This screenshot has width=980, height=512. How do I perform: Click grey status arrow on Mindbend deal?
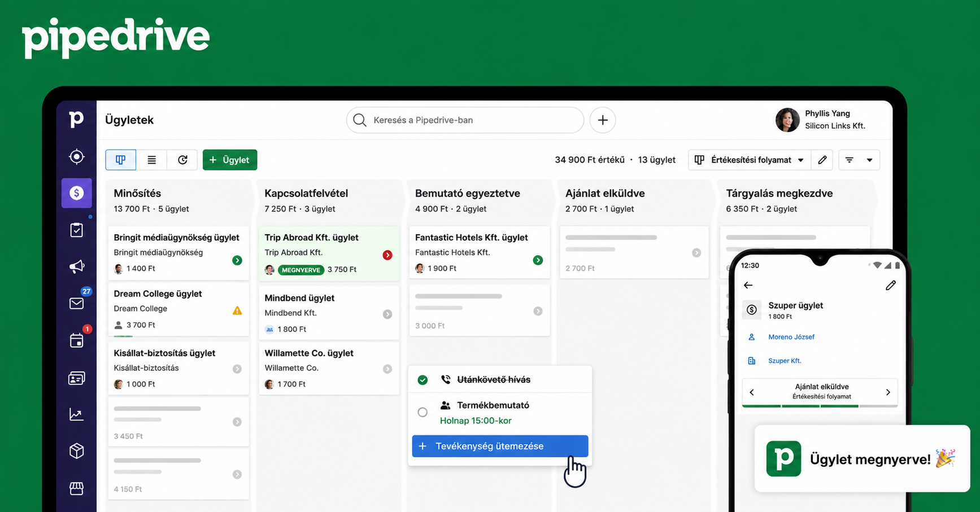pyautogui.click(x=387, y=314)
